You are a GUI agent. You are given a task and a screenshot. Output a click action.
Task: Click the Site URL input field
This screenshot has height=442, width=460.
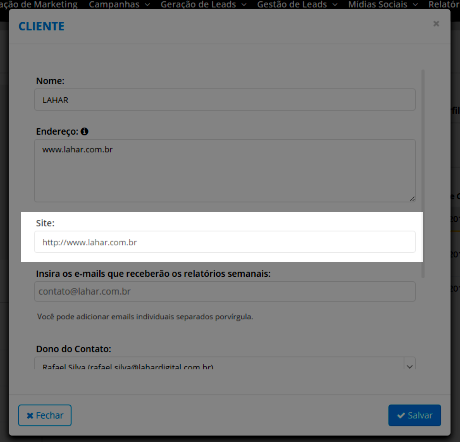pyautogui.click(x=225, y=242)
